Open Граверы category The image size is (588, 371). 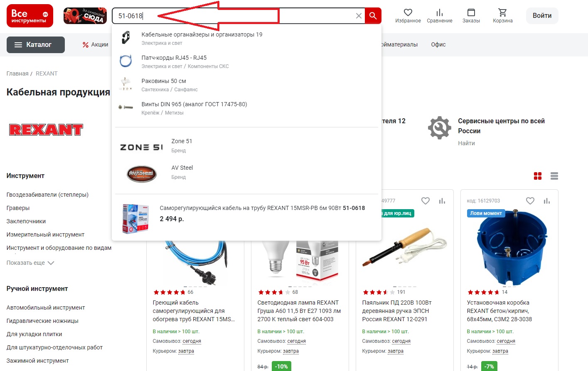click(x=18, y=208)
